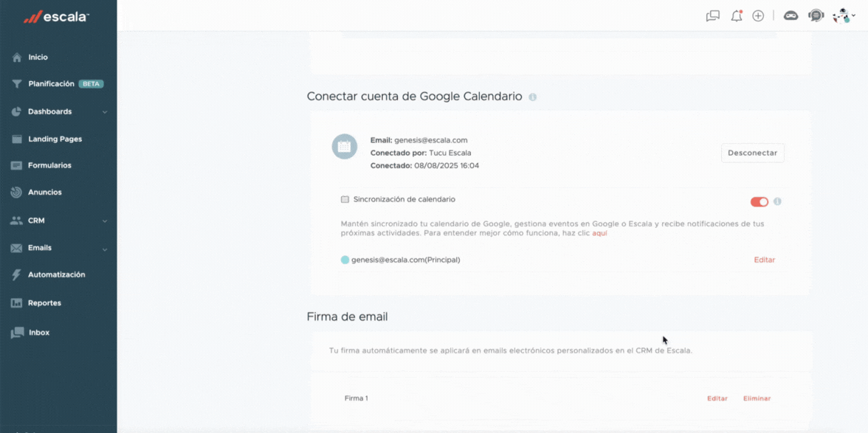Viewport: 868px width, 433px height.
Task: Click the info icon beside Google Calendario heading
Action: pos(533,97)
